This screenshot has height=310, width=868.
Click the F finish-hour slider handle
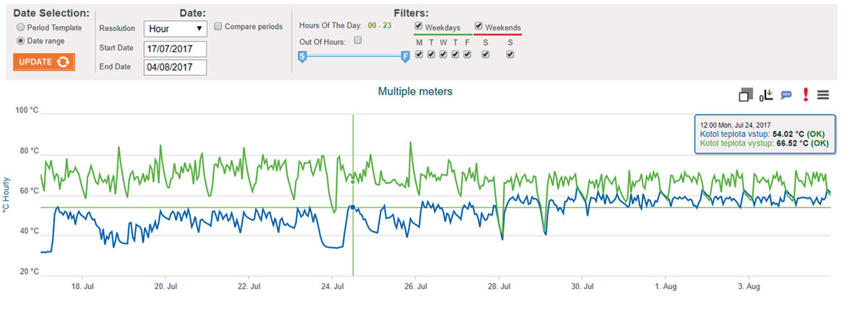click(405, 56)
